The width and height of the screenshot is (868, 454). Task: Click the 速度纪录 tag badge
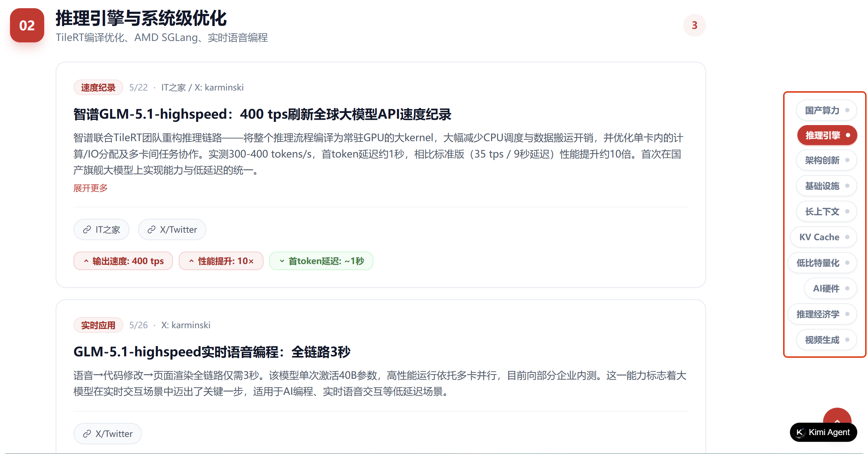pyautogui.click(x=98, y=87)
